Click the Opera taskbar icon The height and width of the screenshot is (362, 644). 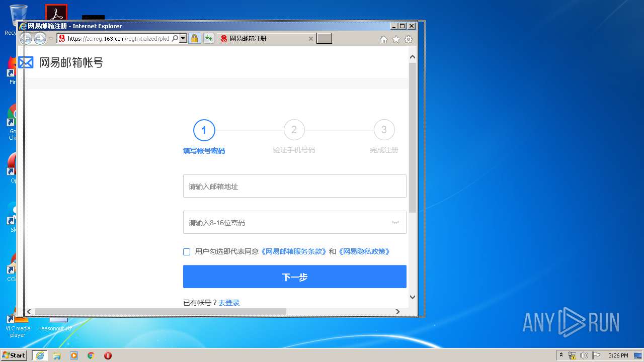click(x=108, y=355)
